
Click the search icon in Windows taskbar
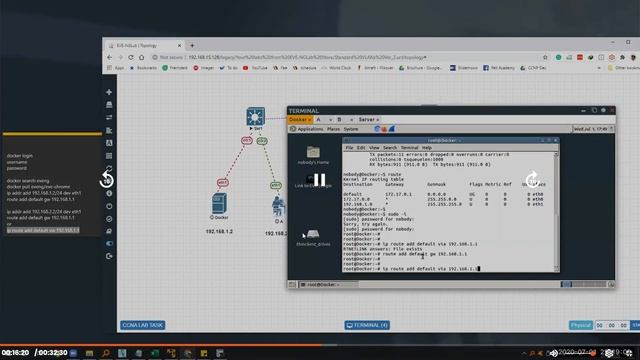click(x=106, y=353)
